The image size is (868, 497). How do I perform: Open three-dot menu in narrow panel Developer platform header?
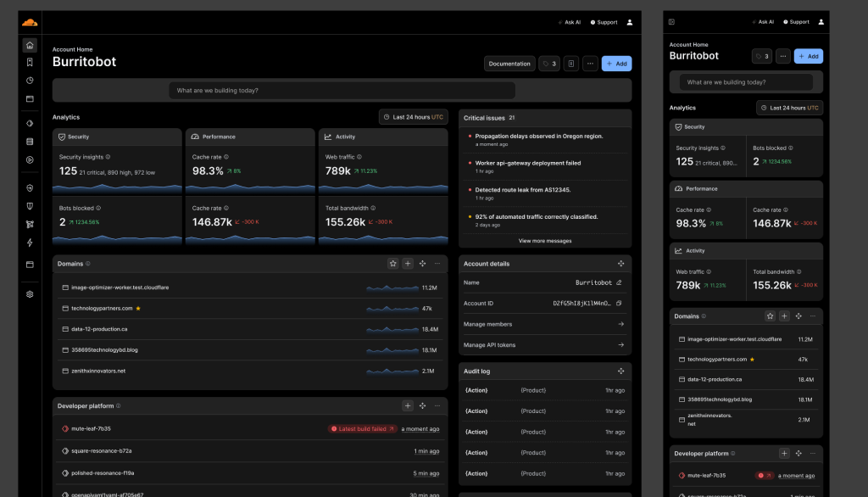pyautogui.click(x=813, y=453)
